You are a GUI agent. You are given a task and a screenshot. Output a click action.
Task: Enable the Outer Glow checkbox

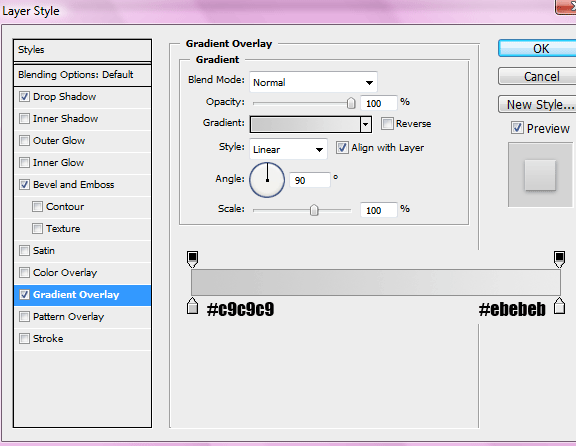pos(24,141)
